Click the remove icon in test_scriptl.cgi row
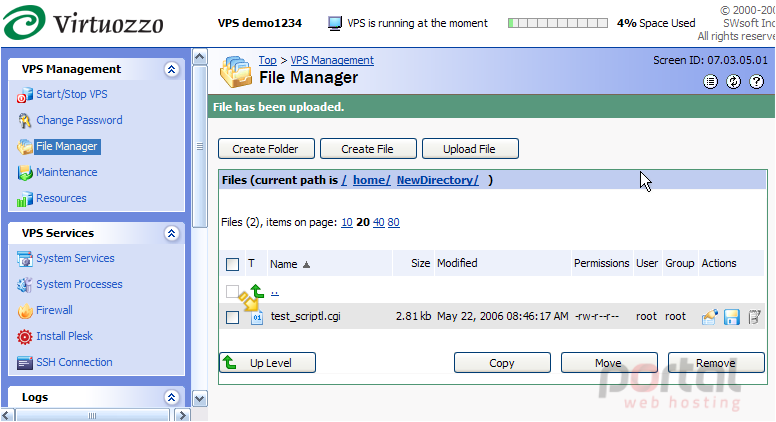Screen dimensions: 776x422 point(754,317)
